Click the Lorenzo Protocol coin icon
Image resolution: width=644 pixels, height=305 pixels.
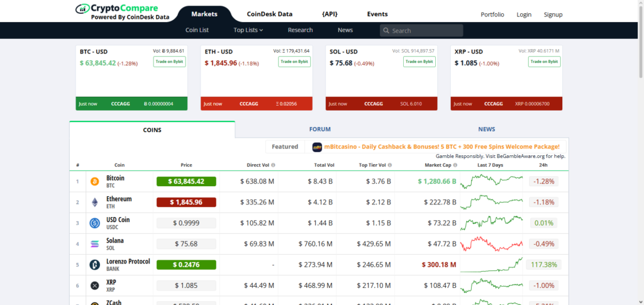(x=94, y=265)
